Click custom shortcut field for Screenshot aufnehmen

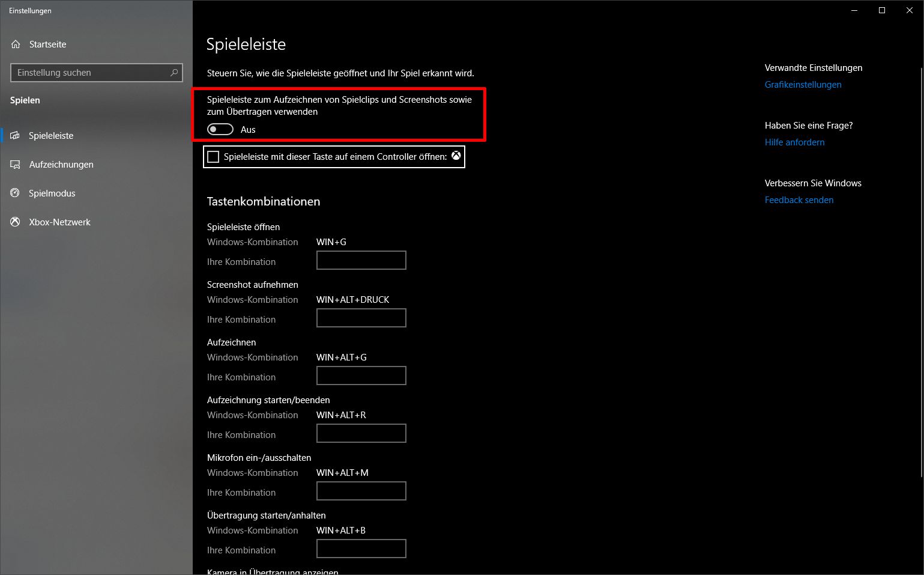361,318
